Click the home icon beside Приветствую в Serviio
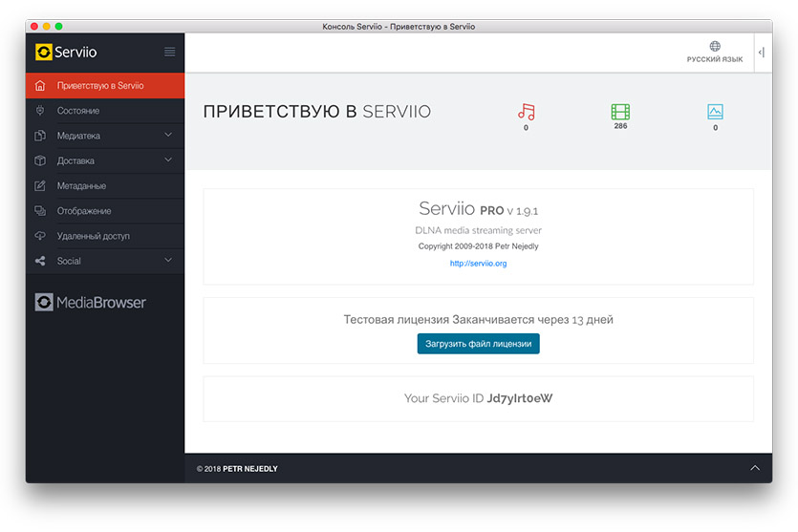Screen dimensions: 798x532 (x=40, y=85)
